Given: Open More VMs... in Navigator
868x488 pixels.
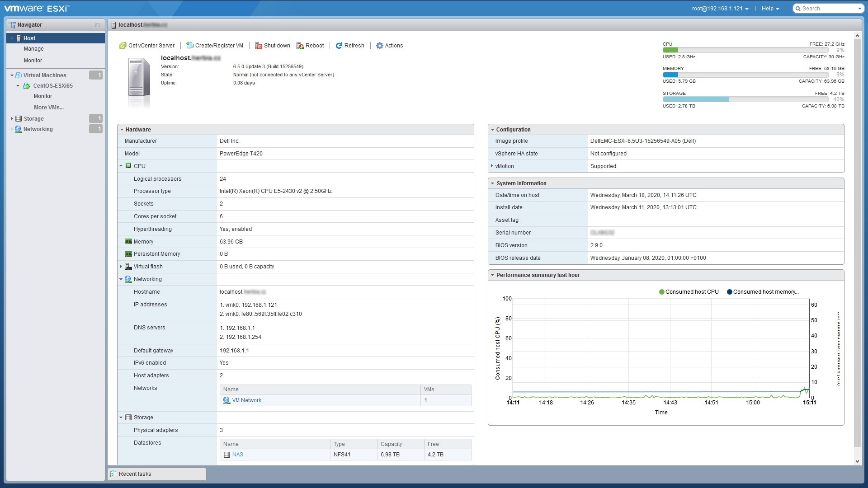Looking at the screenshot, I should tap(49, 108).
